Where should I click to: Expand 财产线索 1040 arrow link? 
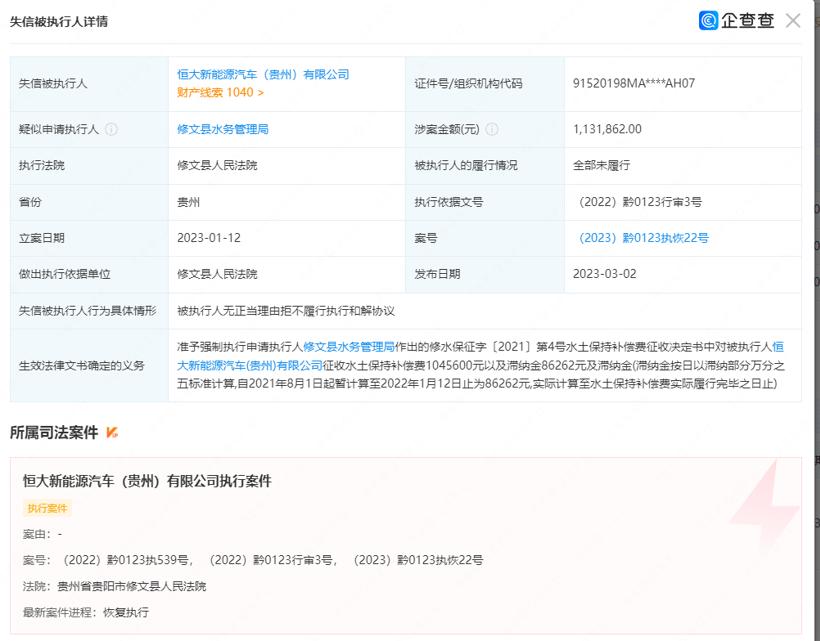tap(220, 92)
